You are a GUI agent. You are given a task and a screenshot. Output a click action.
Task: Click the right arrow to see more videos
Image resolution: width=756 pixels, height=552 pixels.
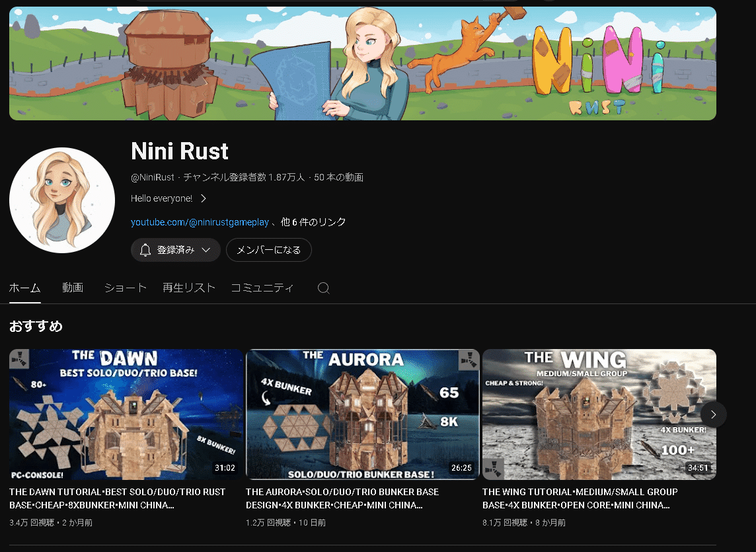click(713, 414)
